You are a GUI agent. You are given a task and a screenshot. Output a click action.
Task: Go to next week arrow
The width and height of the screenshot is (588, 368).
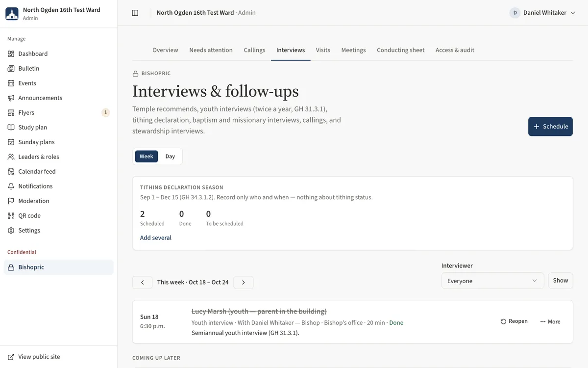243,282
